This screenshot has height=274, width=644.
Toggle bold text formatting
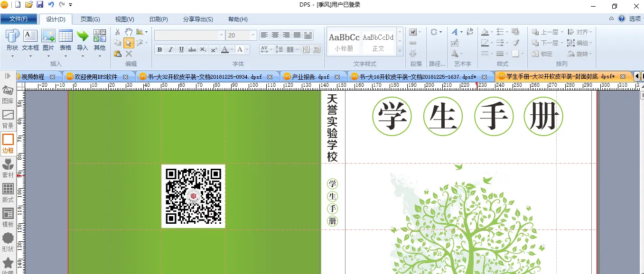pos(159,50)
